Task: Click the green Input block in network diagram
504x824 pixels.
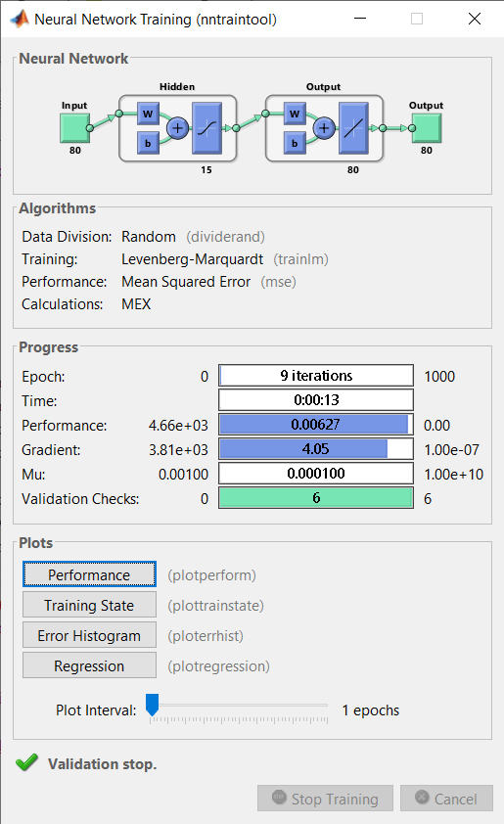Action: [x=74, y=128]
